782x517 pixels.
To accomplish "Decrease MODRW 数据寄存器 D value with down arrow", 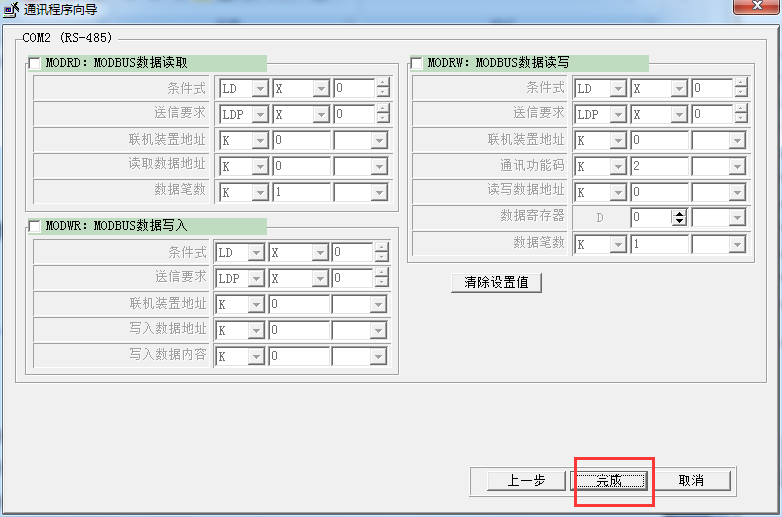I will coord(679,221).
